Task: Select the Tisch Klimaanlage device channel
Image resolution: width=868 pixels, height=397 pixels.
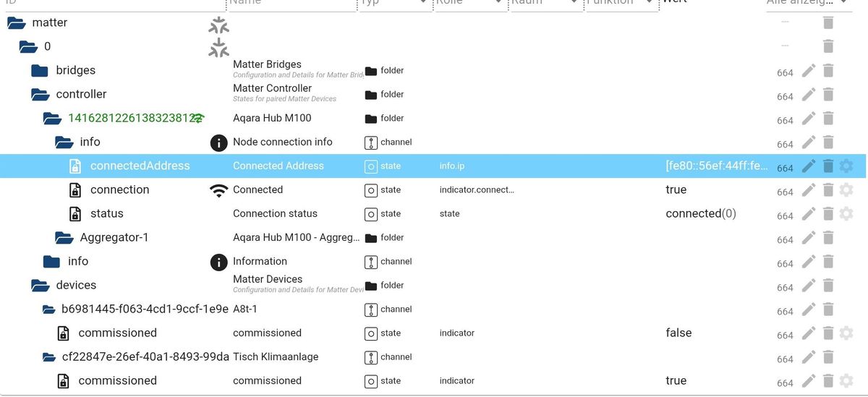Action: tap(145, 357)
